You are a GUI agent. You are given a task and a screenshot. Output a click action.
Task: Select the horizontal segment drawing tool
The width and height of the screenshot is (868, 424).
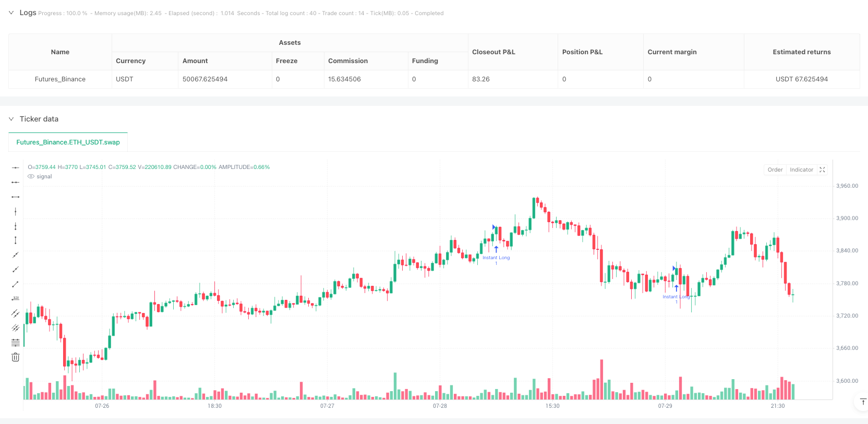(x=16, y=197)
